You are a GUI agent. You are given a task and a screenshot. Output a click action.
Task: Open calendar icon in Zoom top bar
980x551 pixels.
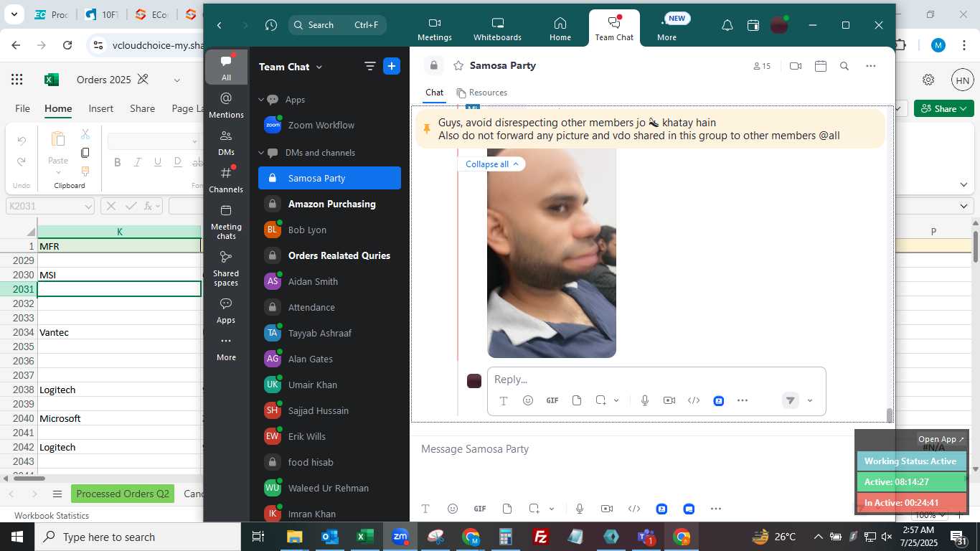tap(753, 25)
